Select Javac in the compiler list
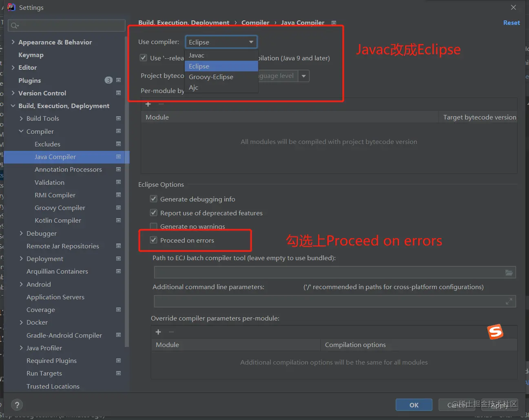This screenshot has height=420, width=529. [221, 55]
